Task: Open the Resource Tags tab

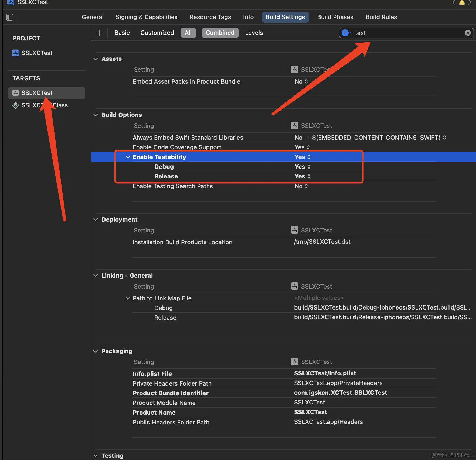Action: pyautogui.click(x=210, y=17)
